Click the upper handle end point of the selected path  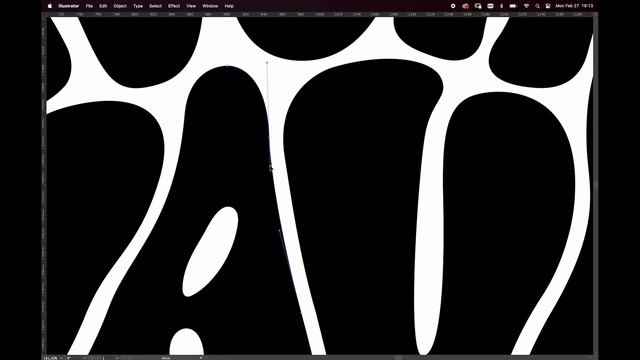click(267, 62)
